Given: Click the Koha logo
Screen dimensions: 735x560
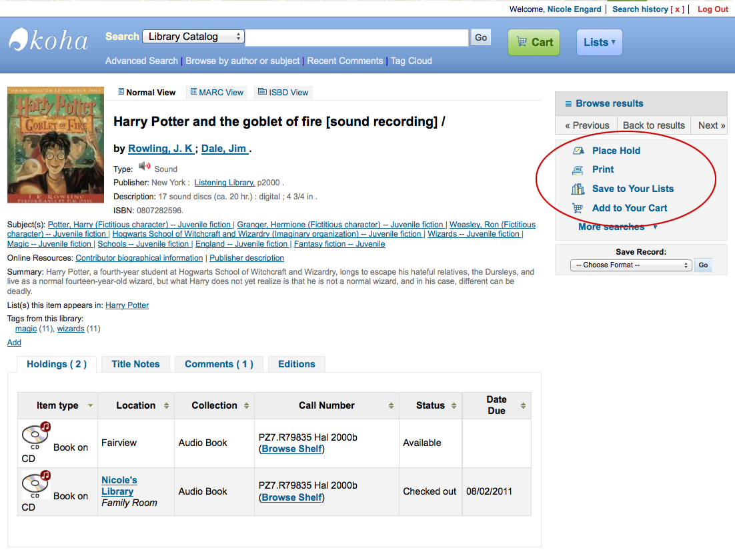Looking at the screenshot, I should (49, 40).
